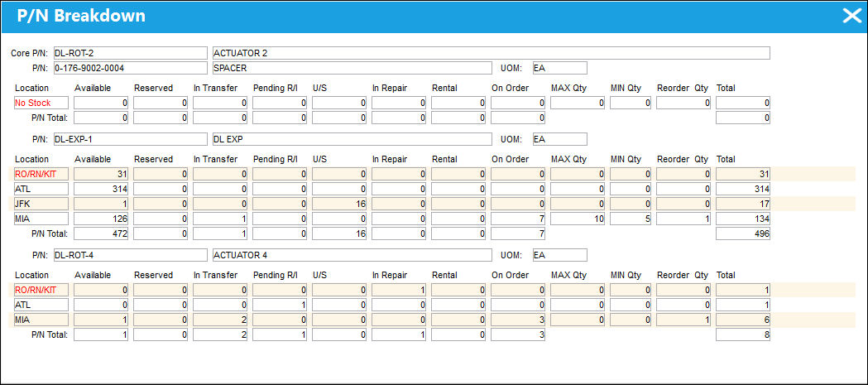Click DL-ROT-4 grand total 8
The image size is (868, 385).
(743, 334)
